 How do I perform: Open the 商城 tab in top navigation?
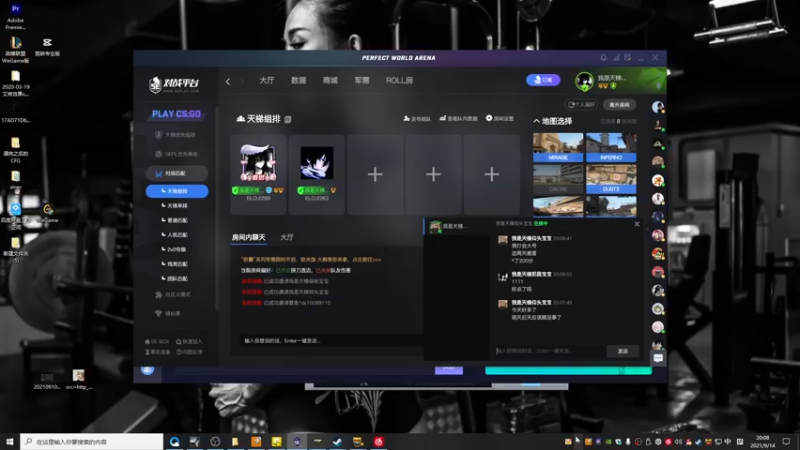coord(330,81)
